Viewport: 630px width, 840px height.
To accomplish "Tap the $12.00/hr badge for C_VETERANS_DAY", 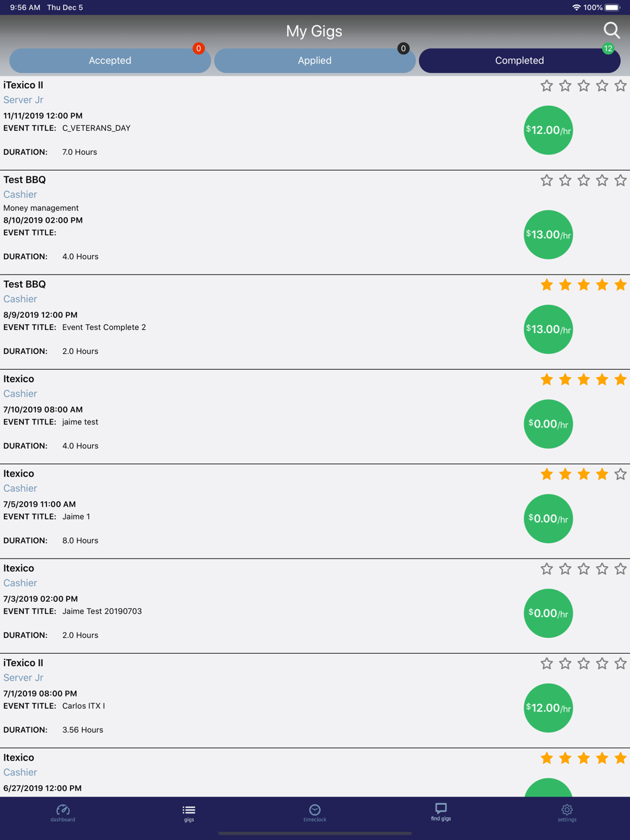I will point(549,130).
